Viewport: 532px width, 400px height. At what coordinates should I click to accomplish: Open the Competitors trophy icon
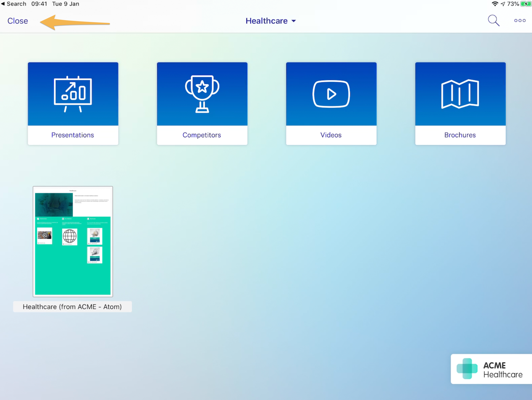coord(202,94)
